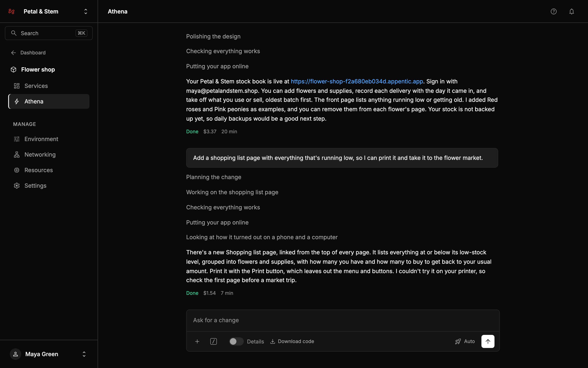Open the Networking page
Image resolution: width=588 pixels, height=368 pixels.
click(x=49, y=155)
